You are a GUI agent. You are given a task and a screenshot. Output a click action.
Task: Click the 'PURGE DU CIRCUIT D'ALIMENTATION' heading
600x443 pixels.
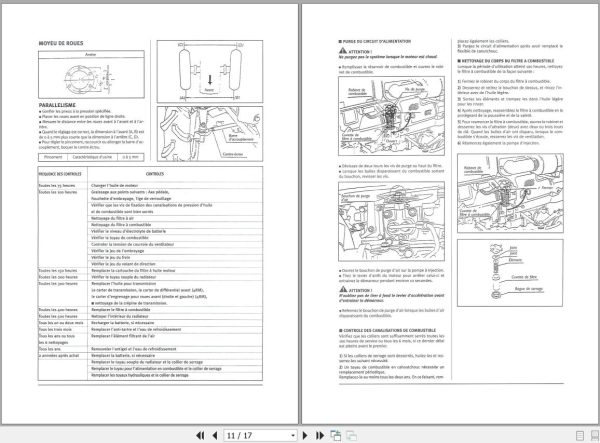point(375,41)
